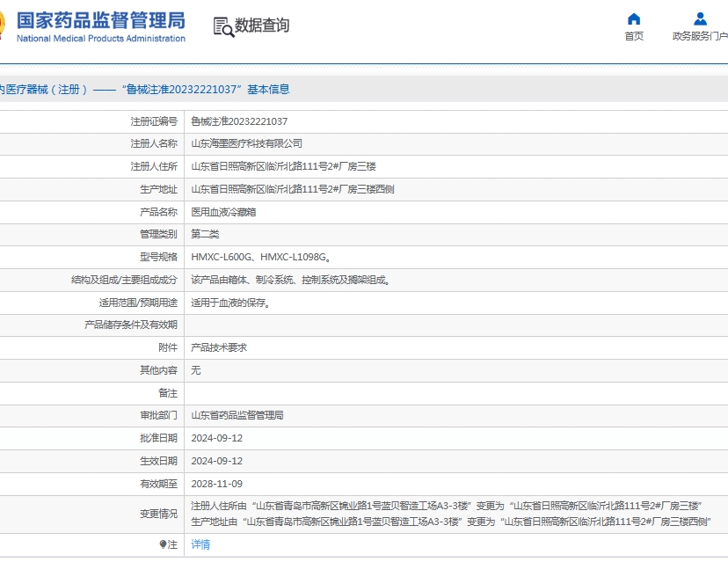The width and height of the screenshot is (728, 562).
Task: Click the 基本信息 section header title
Action: pyautogui.click(x=268, y=89)
